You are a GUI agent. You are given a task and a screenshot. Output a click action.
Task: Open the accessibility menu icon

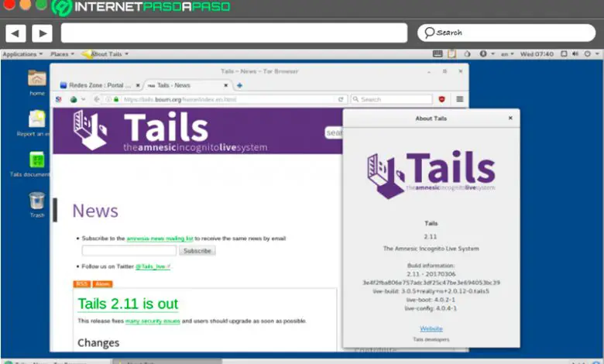[x=483, y=54]
